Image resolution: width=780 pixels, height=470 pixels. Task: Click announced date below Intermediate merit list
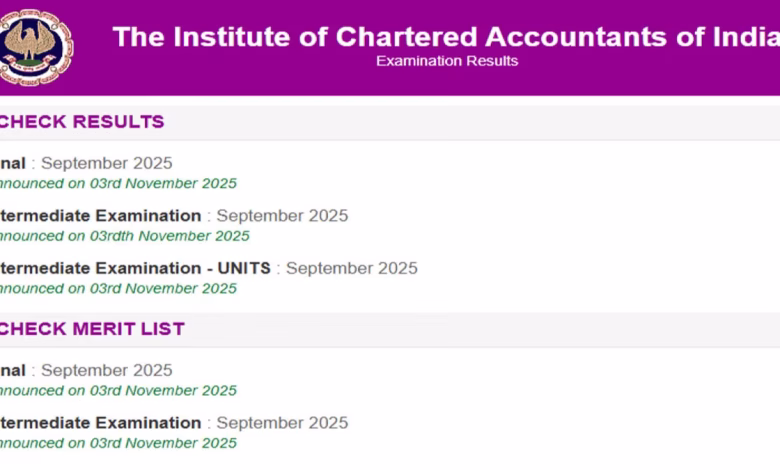pos(117,442)
